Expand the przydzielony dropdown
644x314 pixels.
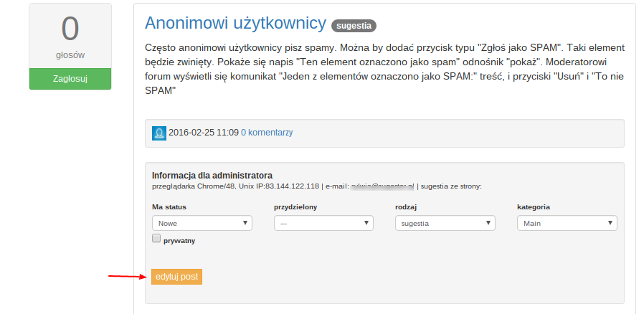click(x=323, y=223)
